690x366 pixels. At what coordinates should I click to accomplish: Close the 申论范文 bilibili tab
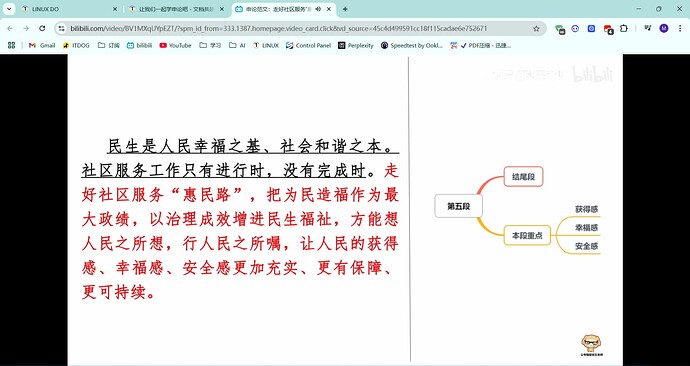329,9
